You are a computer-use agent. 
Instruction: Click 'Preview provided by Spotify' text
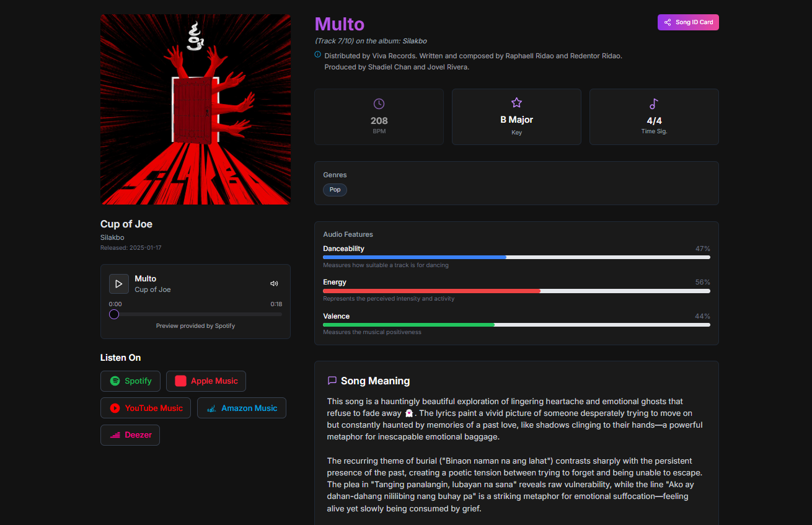[x=195, y=325]
